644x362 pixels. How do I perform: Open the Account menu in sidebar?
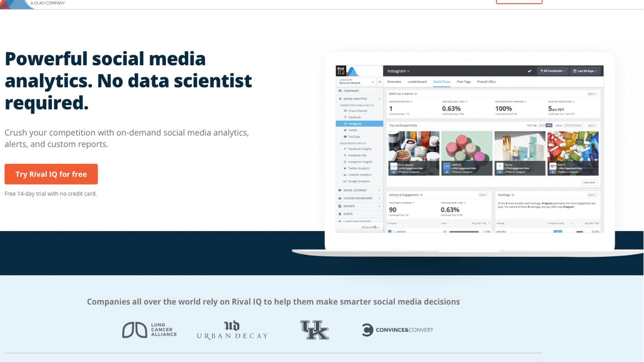(370, 227)
